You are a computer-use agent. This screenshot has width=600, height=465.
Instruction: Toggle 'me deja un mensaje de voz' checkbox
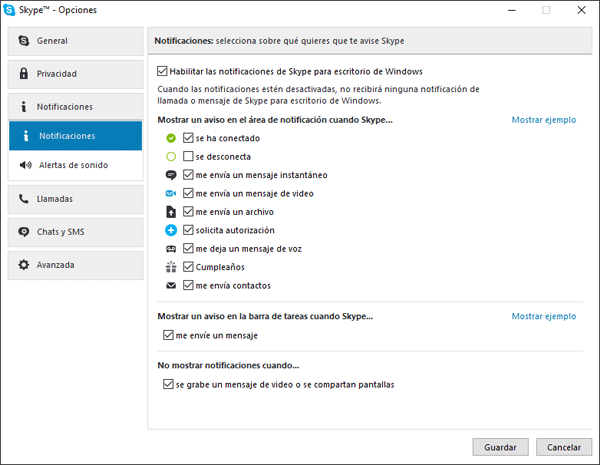point(188,248)
